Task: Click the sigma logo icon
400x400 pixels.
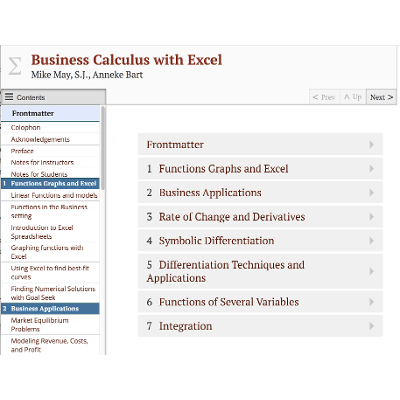Action: [15, 66]
